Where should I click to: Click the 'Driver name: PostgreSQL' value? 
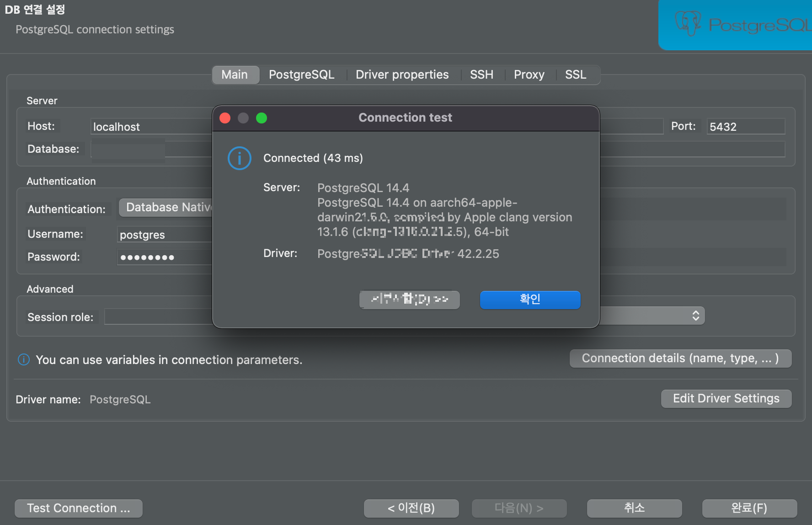(120, 400)
